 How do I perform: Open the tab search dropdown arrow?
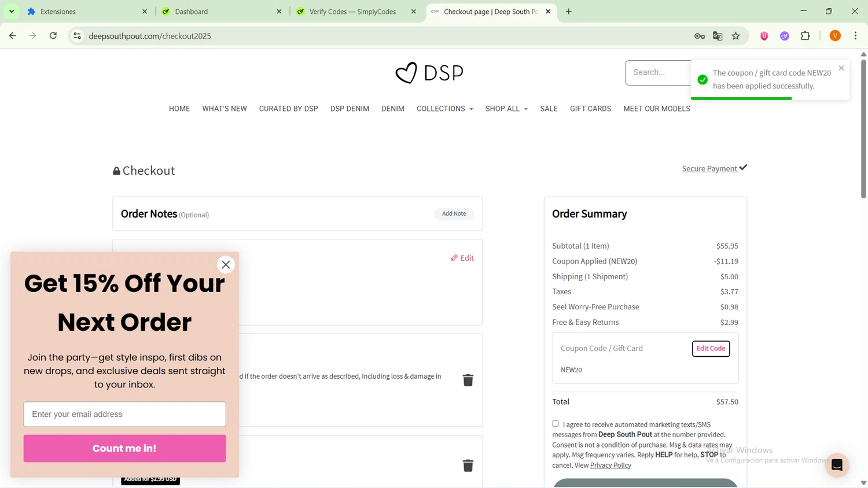[12, 12]
